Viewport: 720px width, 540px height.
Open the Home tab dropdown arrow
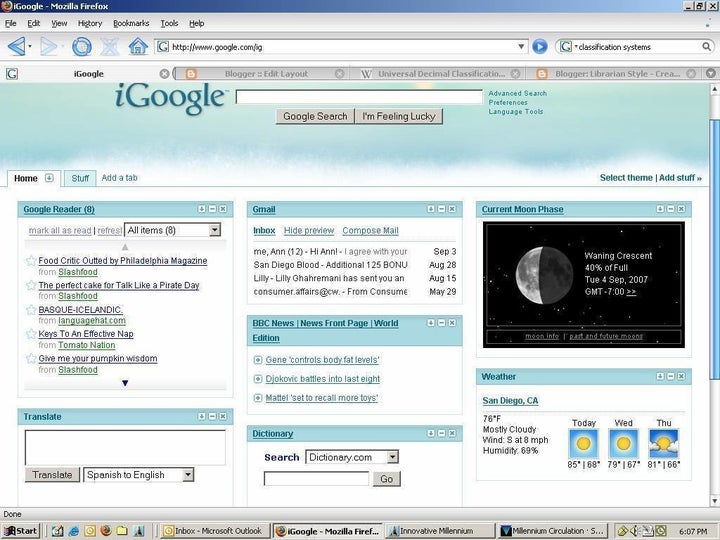pos(49,178)
